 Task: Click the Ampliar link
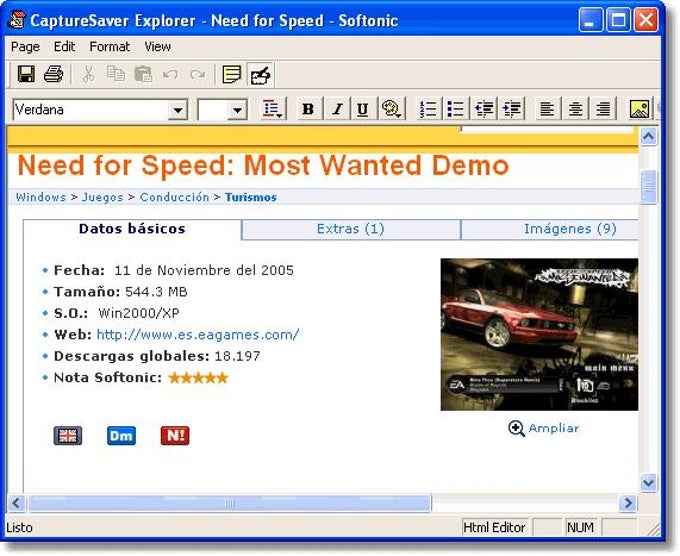[554, 428]
